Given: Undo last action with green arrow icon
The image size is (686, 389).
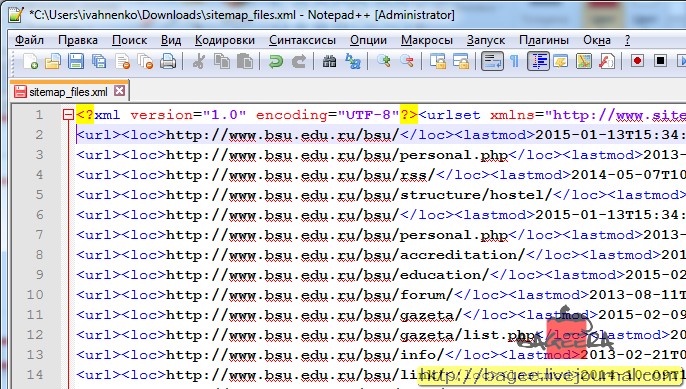Looking at the screenshot, I should pyautogui.click(x=276, y=61).
